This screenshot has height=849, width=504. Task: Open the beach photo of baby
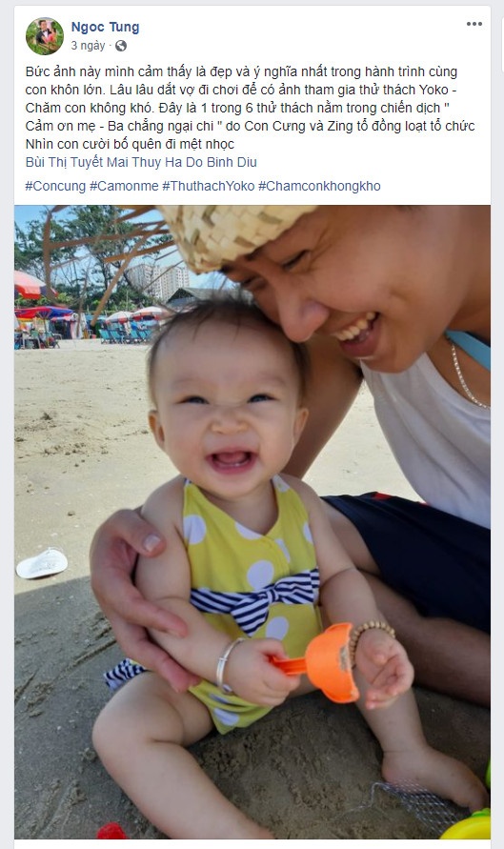click(x=252, y=522)
